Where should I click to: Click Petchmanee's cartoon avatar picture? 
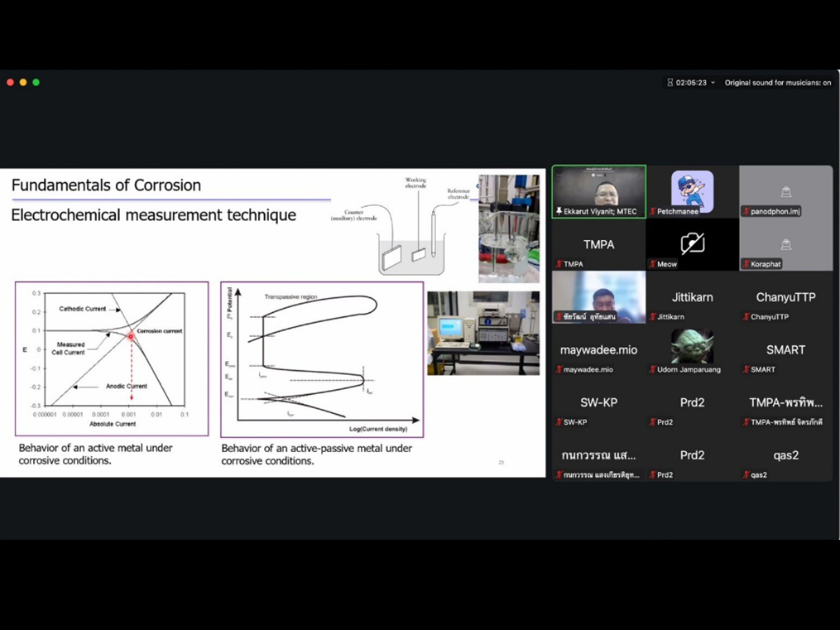pyautogui.click(x=692, y=190)
